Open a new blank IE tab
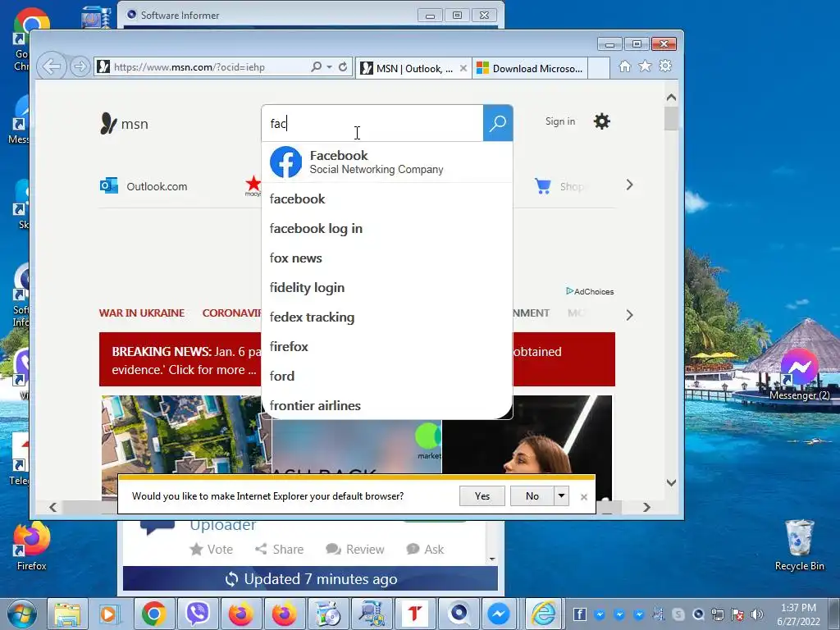 (x=599, y=69)
